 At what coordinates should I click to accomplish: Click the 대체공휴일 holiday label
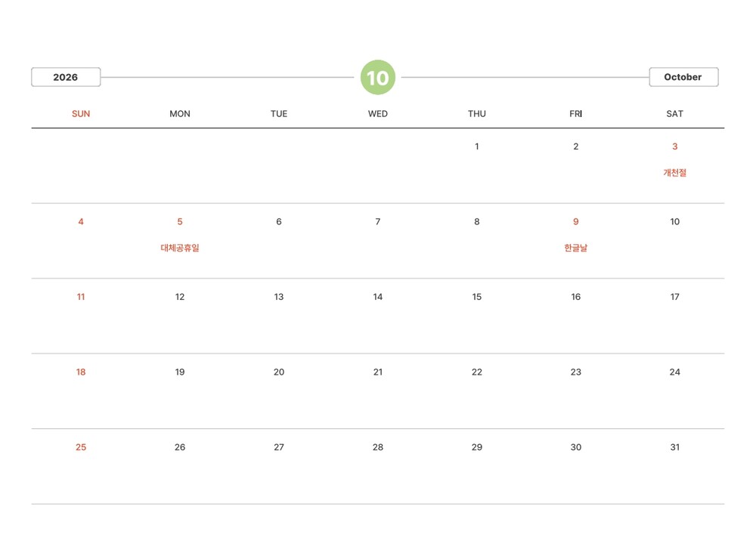pos(180,248)
